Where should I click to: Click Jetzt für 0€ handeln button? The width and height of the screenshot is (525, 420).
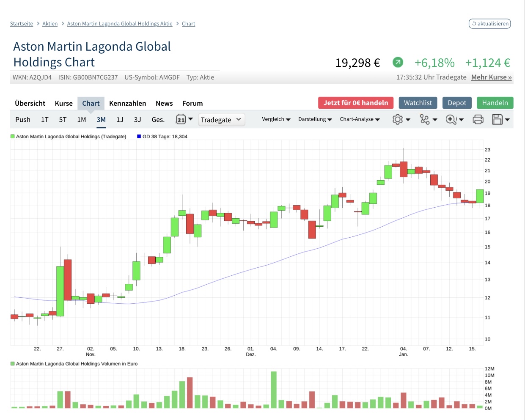point(356,103)
